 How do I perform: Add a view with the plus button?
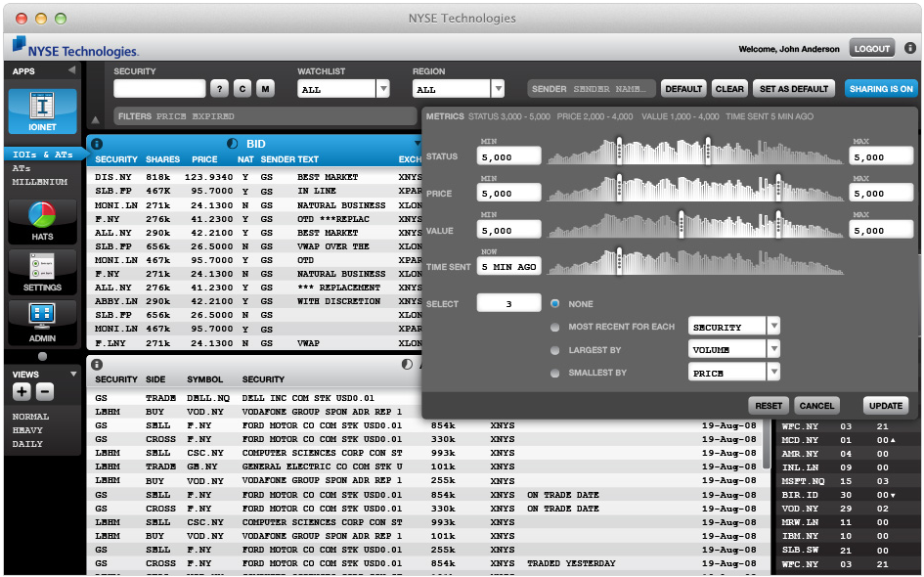click(22, 391)
